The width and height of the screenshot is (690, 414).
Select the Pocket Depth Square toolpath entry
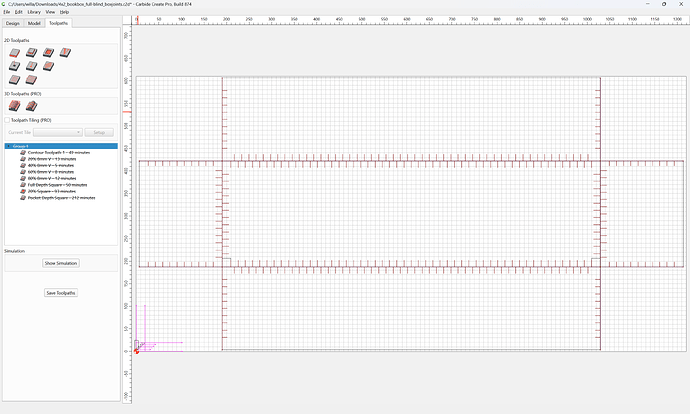click(61, 198)
